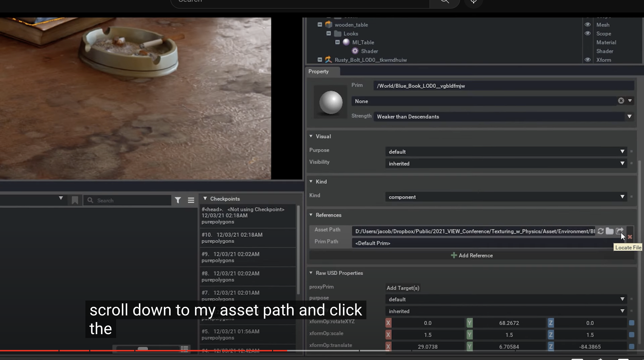This screenshot has width=644, height=360.
Task: Click the Locate File arrow icon
Action: [619, 231]
